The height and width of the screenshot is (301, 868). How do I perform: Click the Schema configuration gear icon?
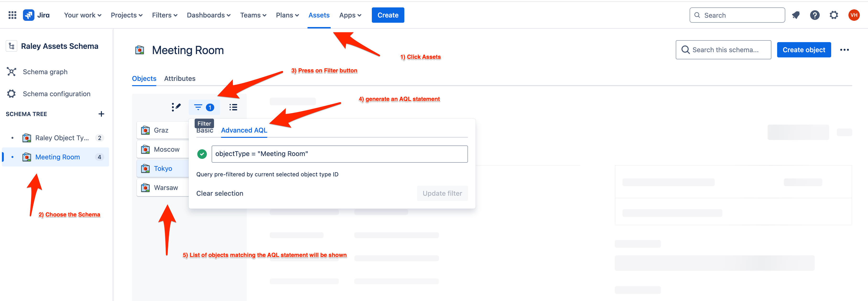click(11, 94)
